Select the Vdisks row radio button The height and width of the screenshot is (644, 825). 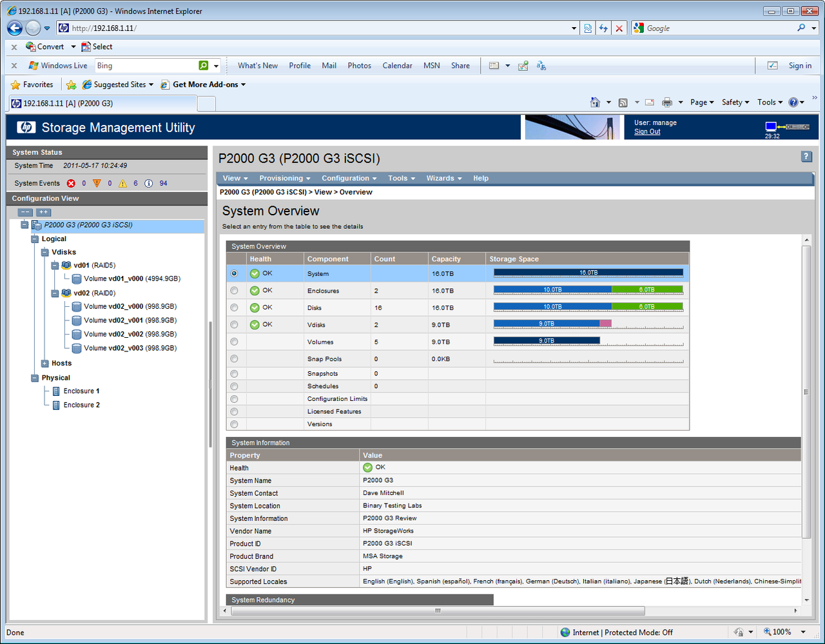234,325
